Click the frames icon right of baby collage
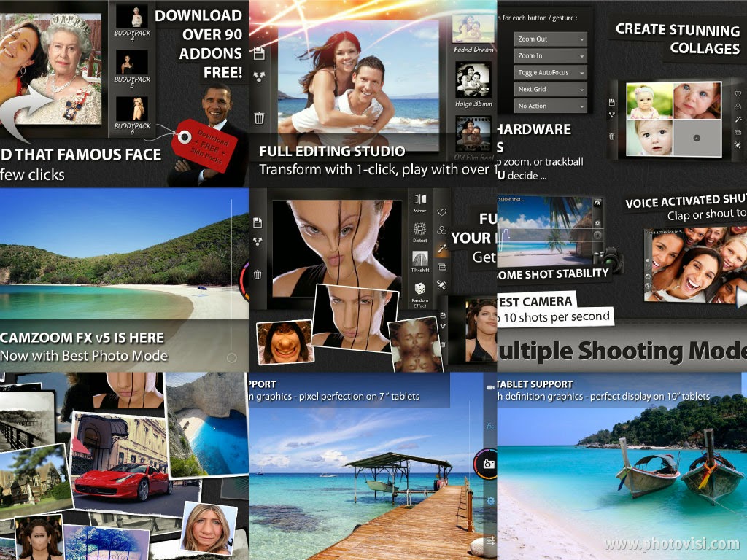This screenshot has width=747, height=560. [738, 132]
